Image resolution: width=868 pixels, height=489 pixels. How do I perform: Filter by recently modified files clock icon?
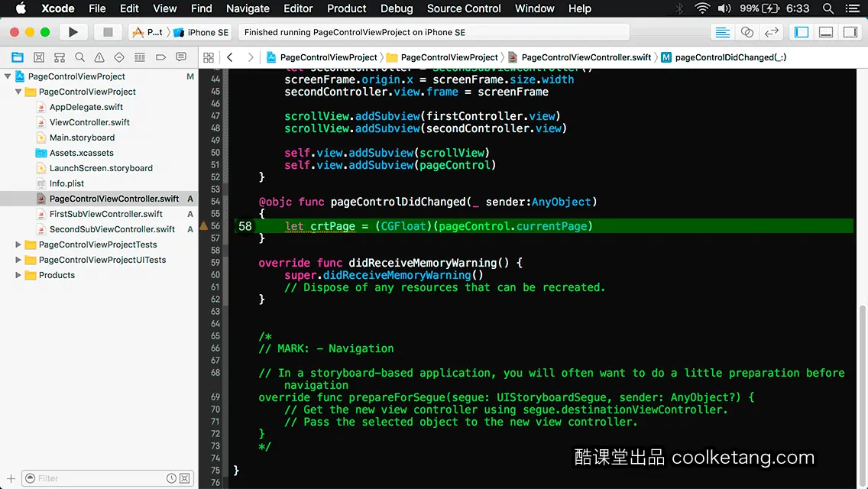tap(172, 478)
